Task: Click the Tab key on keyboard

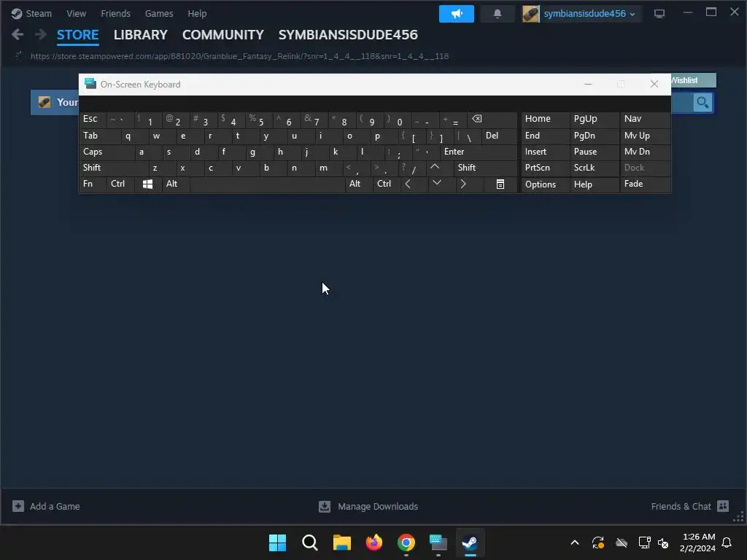Action: [99, 136]
